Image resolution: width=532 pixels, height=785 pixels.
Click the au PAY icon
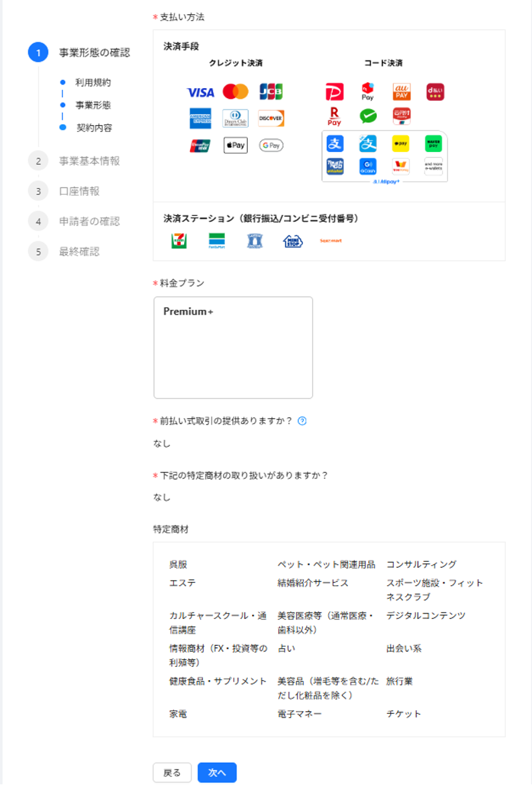pyautogui.click(x=402, y=92)
